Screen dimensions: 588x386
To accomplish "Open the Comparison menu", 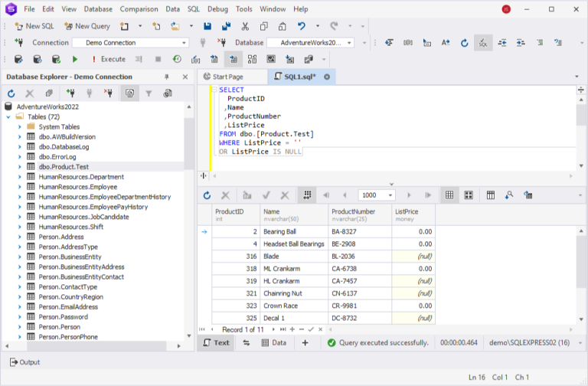I will click(x=139, y=9).
